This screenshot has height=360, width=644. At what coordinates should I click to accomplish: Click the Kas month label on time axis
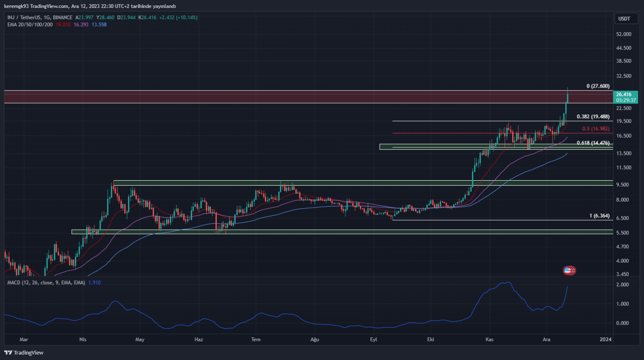[x=489, y=339]
